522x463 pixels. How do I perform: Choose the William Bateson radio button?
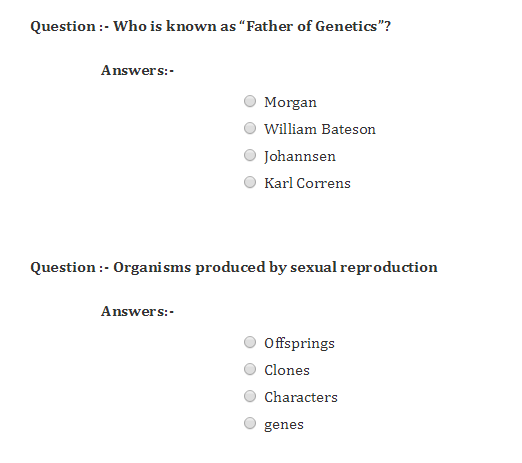250,128
